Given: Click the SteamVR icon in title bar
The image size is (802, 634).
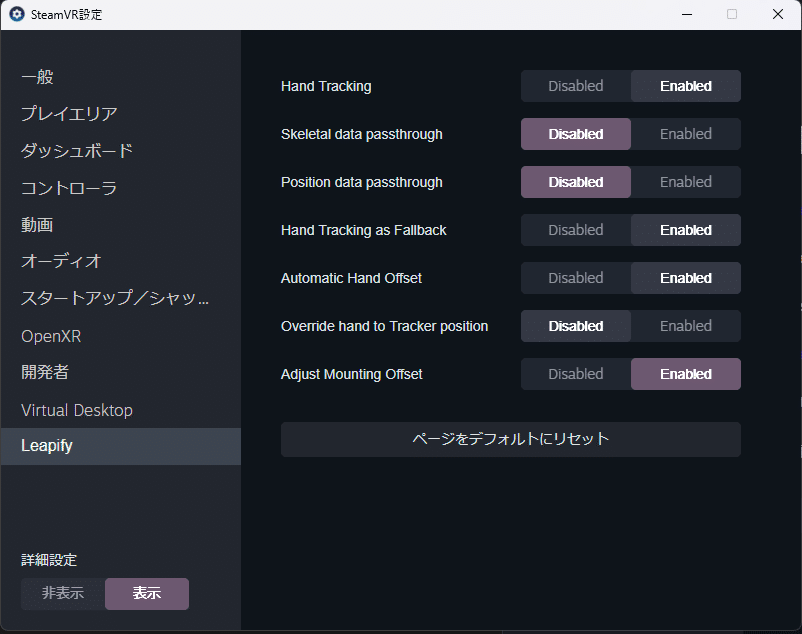Looking at the screenshot, I should coord(17,14).
